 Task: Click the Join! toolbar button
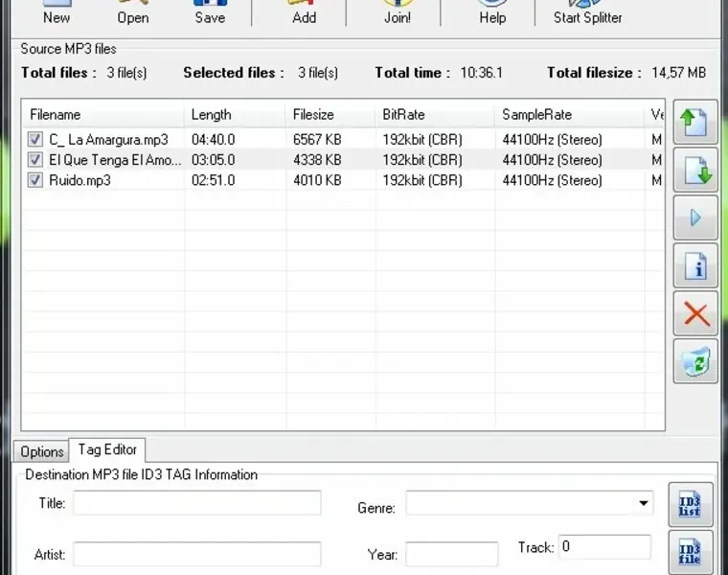398,13
